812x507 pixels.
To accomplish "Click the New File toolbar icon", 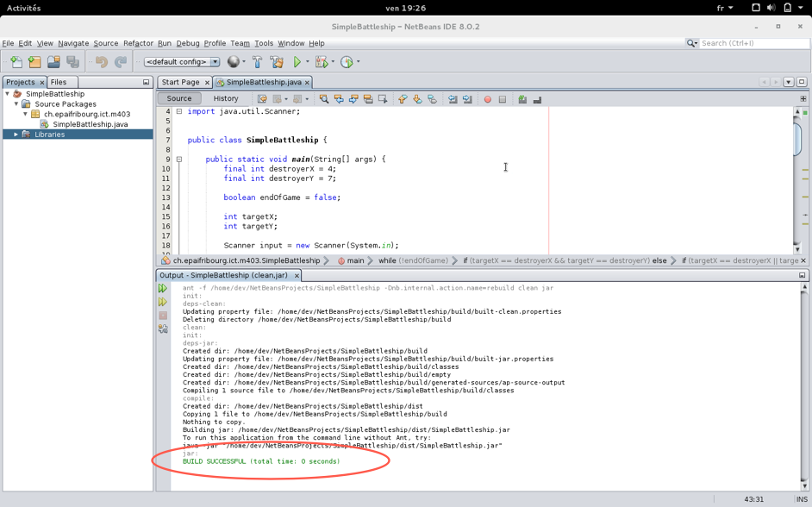I will click(16, 61).
